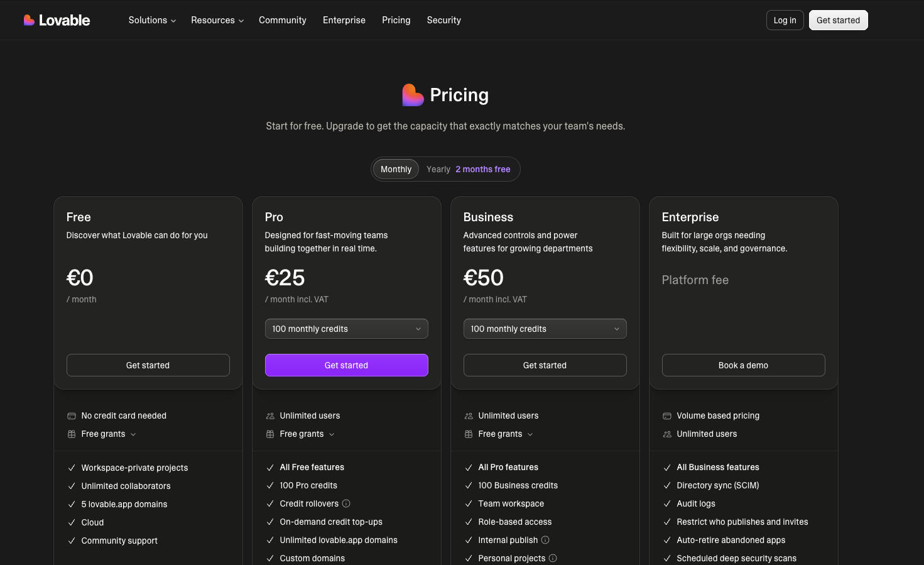Click the users icon beside Business Unlimited users
The width and height of the screenshot is (924, 565).
(x=469, y=416)
